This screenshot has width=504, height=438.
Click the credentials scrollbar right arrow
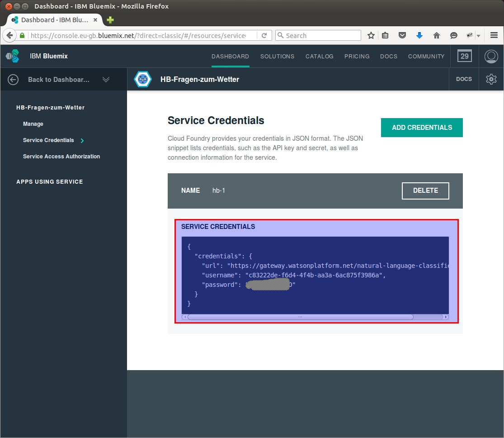coord(446,317)
